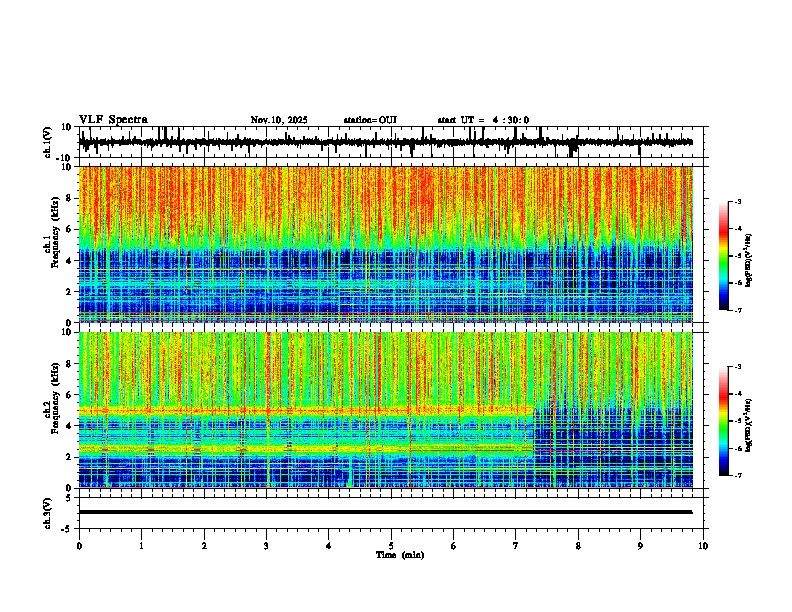Click the ch.1 spectrogram color bar
The image size is (792, 612).
pyautogui.click(x=723, y=256)
